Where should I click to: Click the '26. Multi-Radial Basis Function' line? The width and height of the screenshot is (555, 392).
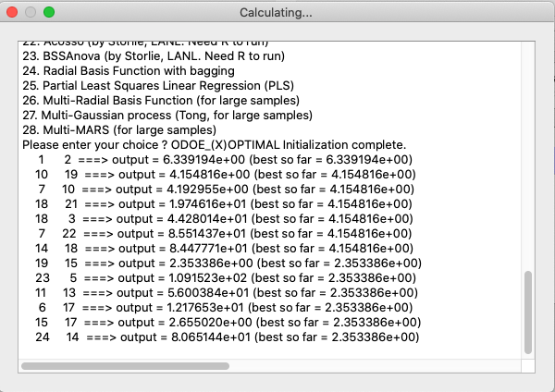161,101
